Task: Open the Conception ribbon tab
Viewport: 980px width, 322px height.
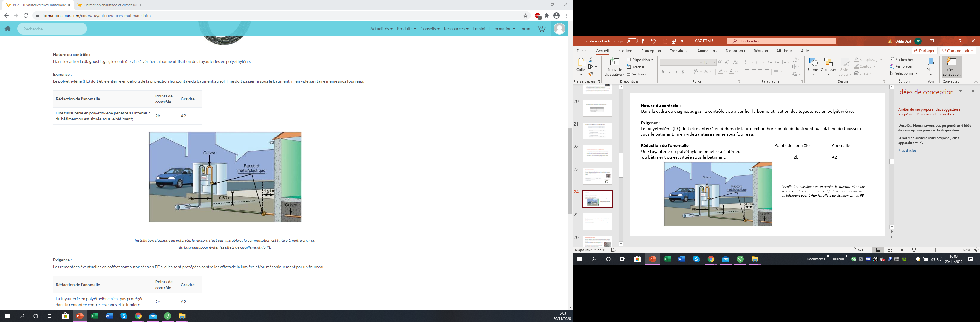Action: pos(651,51)
